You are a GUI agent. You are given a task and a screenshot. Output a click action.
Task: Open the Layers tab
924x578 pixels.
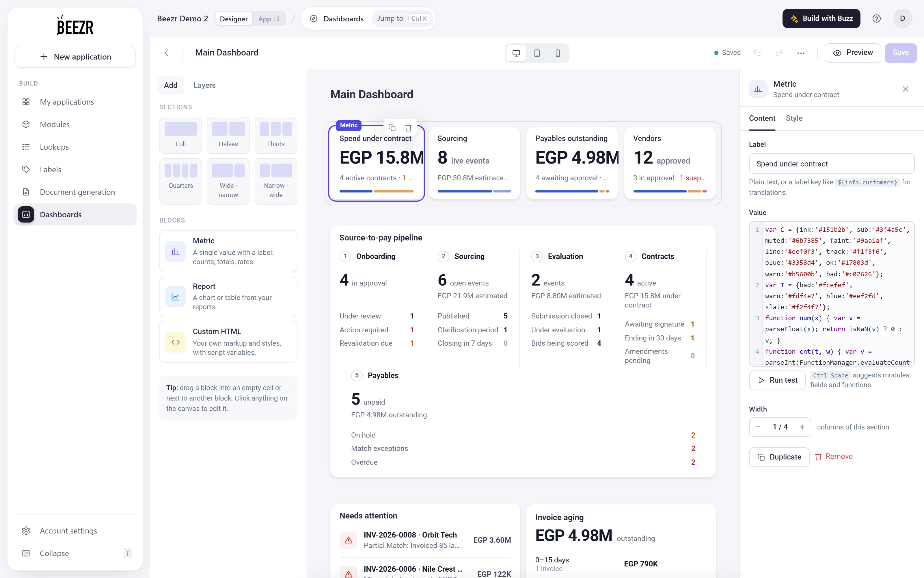coord(204,85)
